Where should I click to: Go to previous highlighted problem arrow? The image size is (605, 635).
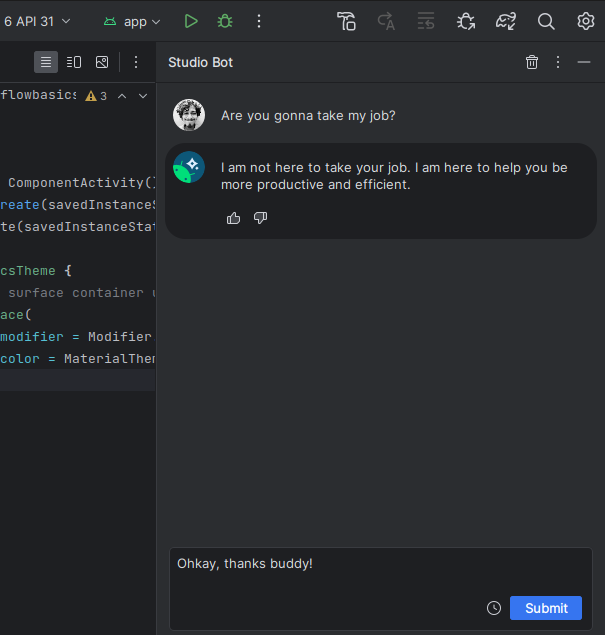coord(122,96)
